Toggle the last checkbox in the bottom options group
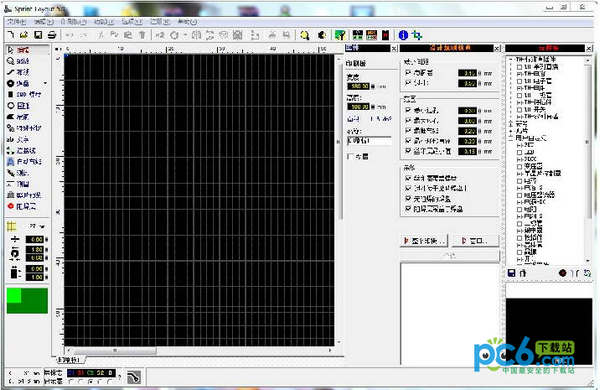 click(408, 209)
